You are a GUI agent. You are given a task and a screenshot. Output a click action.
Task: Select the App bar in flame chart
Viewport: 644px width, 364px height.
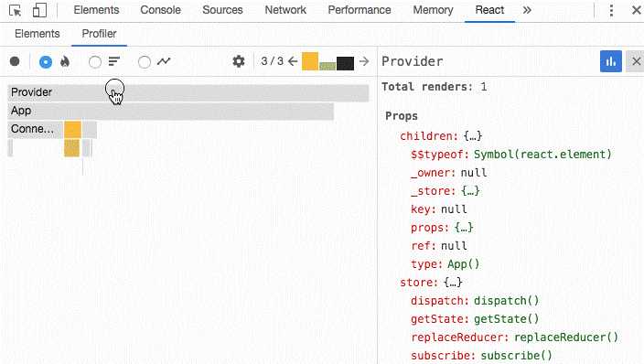click(x=170, y=111)
